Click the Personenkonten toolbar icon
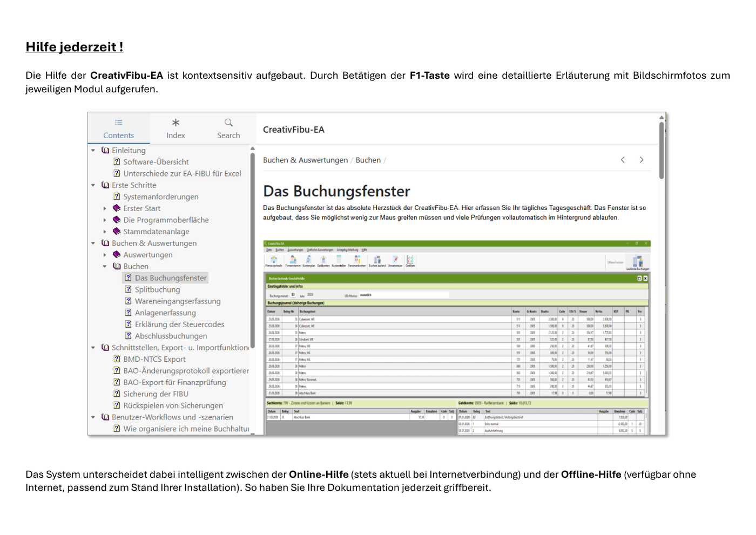This screenshot has height=535, width=756. [x=357, y=261]
